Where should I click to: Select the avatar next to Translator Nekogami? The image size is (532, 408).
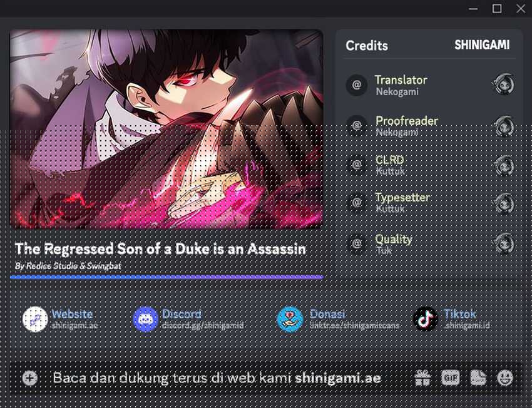pos(503,84)
